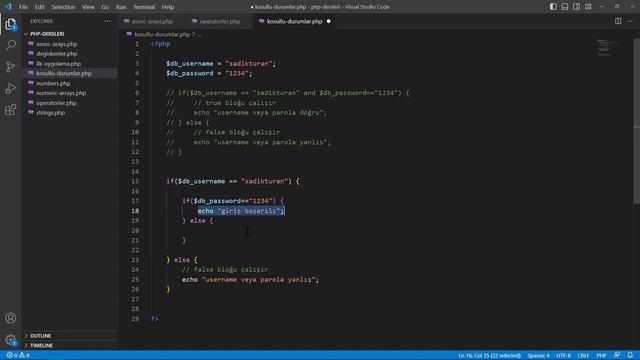Open numeric-arrays.php in the explorer

coord(69,93)
